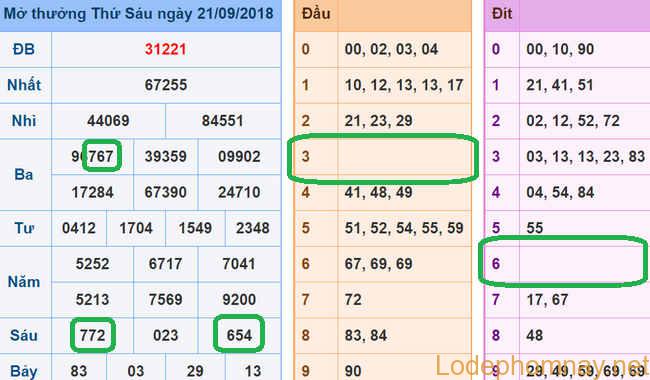The height and width of the screenshot is (380, 650).
Task: Click the circled Sáu prize number 654
Action: [x=239, y=335]
